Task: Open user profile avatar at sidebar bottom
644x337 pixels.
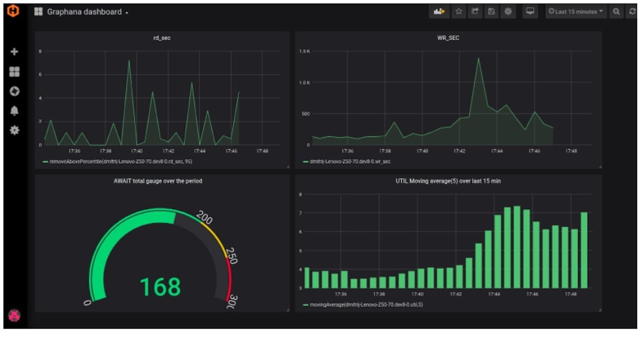Action: point(14,315)
